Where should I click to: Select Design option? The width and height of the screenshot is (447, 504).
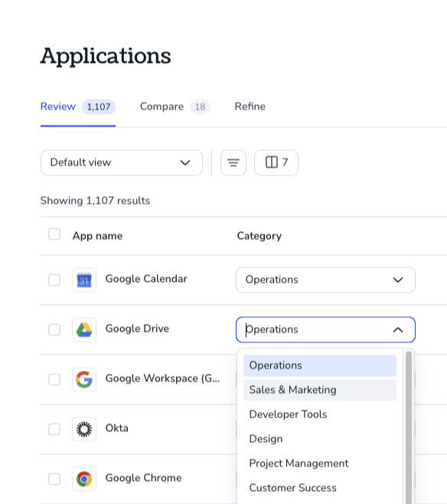(320, 439)
